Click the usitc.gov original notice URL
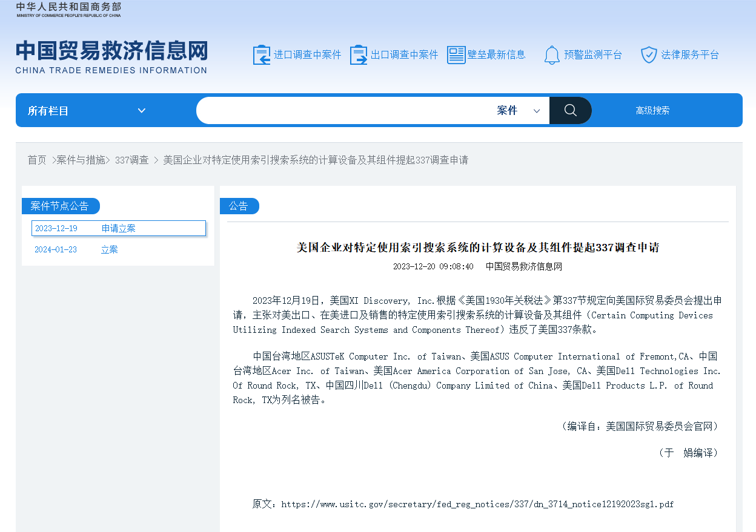This screenshot has height=532, width=756. tap(477, 504)
